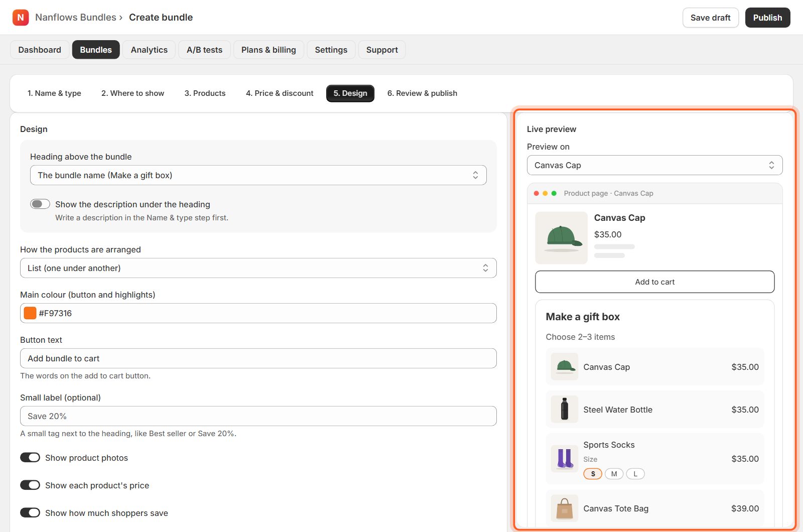Open Heading above the bundle dropdown

pos(258,175)
